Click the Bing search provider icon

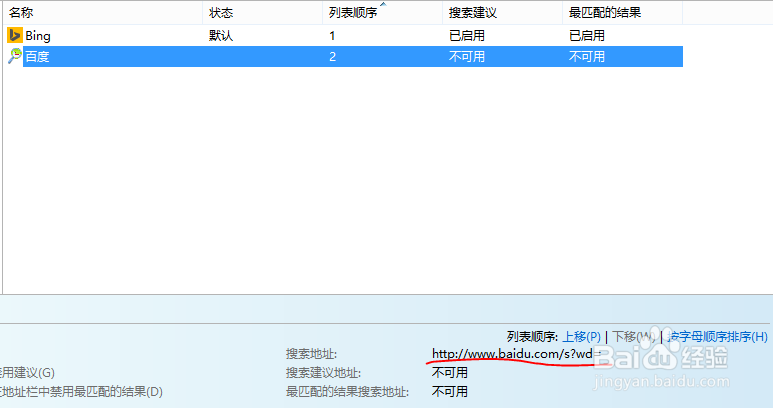tap(15, 35)
